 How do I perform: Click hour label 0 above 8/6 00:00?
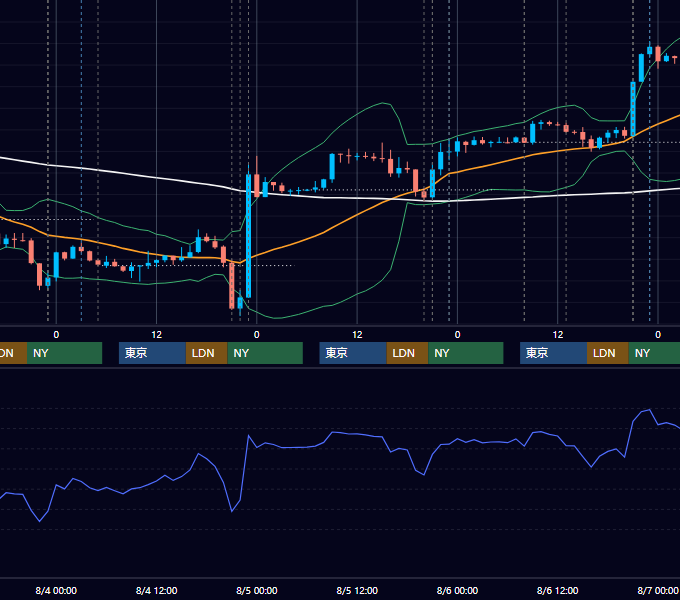457,335
